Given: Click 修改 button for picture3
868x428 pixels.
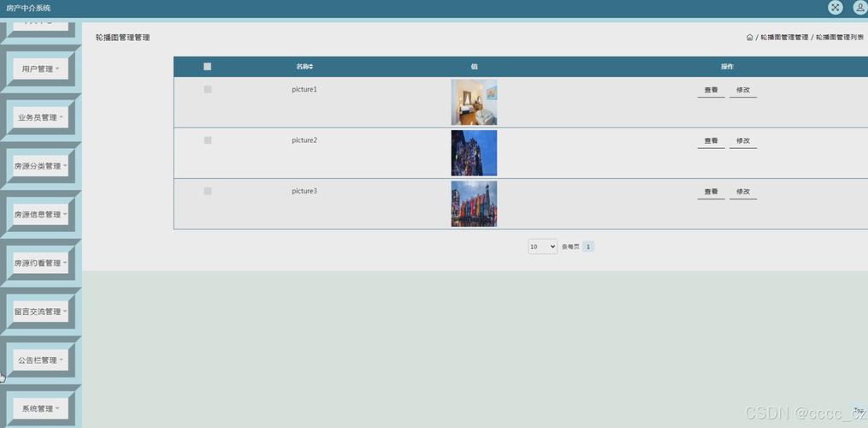Looking at the screenshot, I should 743,193.
